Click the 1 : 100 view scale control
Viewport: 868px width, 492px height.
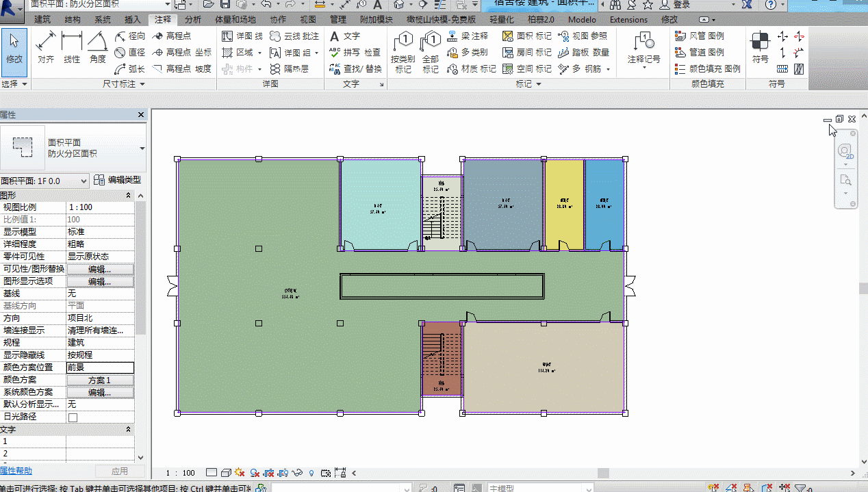[x=181, y=473]
